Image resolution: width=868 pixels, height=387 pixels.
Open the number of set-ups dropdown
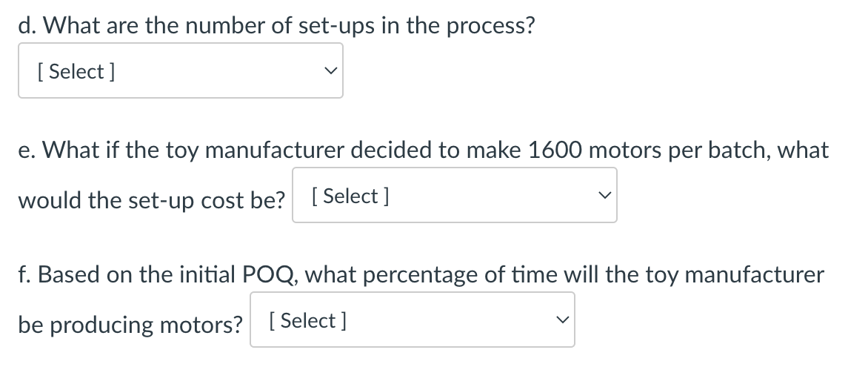[180, 71]
